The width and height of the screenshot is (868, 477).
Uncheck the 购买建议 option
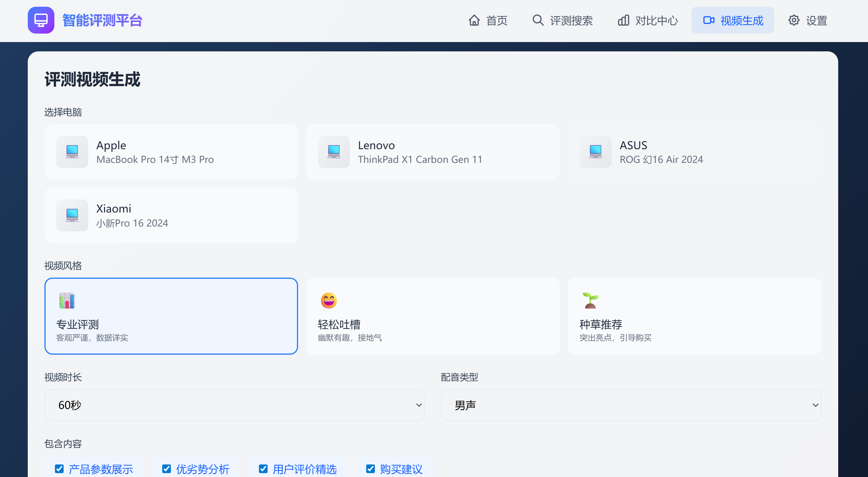point(370,469)
